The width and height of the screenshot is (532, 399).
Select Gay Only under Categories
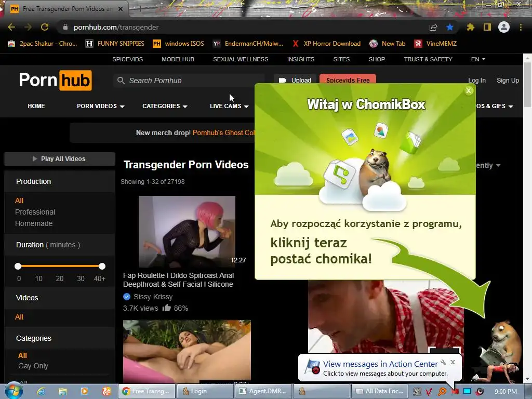(33, 366)
